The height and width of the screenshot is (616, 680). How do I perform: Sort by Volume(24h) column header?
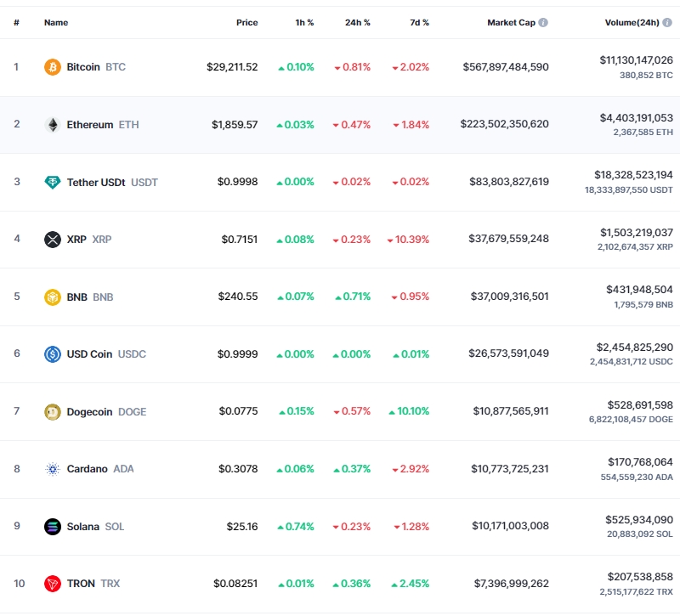coord(632,23)
